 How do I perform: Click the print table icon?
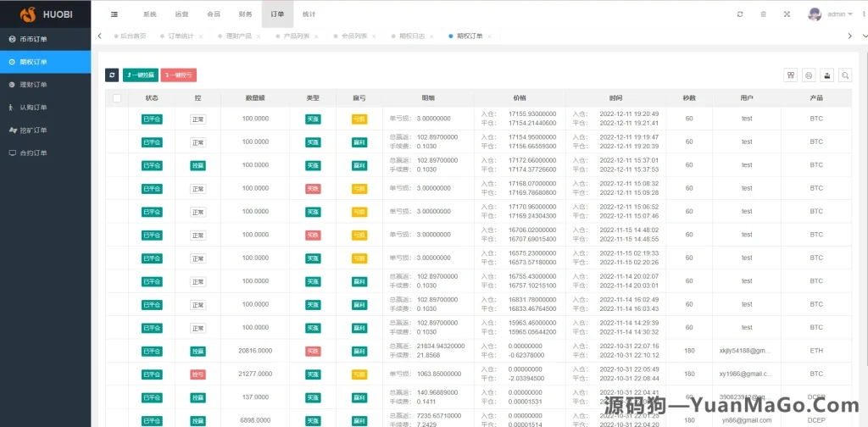809,75
